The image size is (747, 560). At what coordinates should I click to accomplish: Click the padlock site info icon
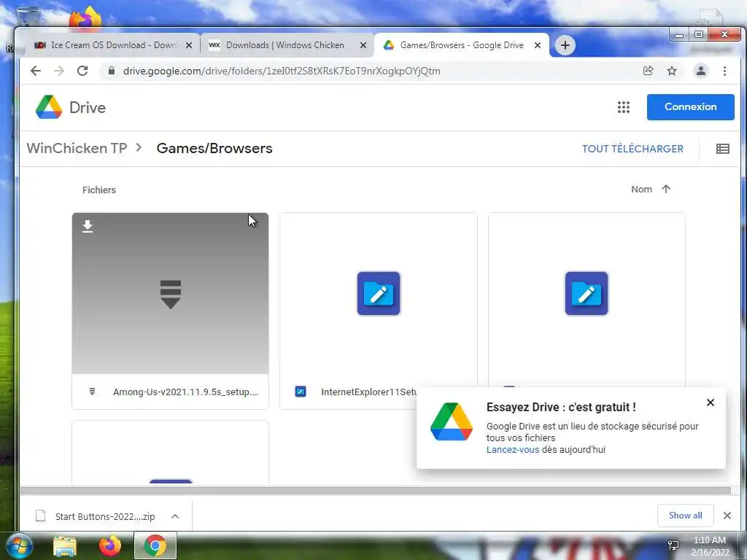click(112, 71)
